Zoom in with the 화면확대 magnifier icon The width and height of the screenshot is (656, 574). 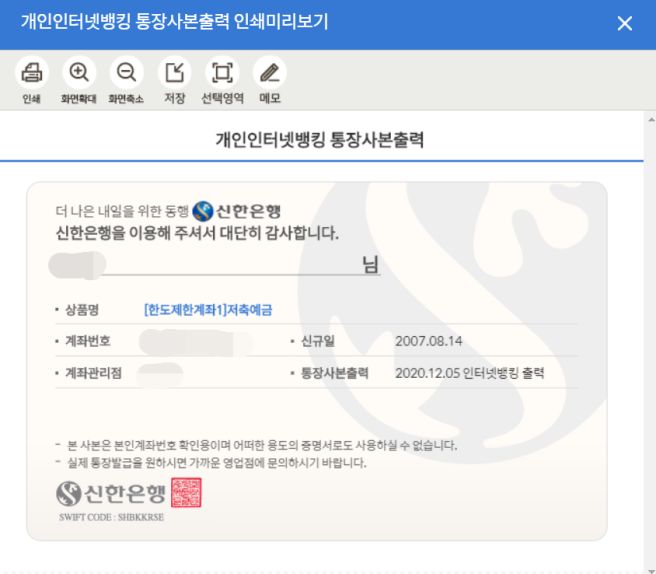(79, 72)
